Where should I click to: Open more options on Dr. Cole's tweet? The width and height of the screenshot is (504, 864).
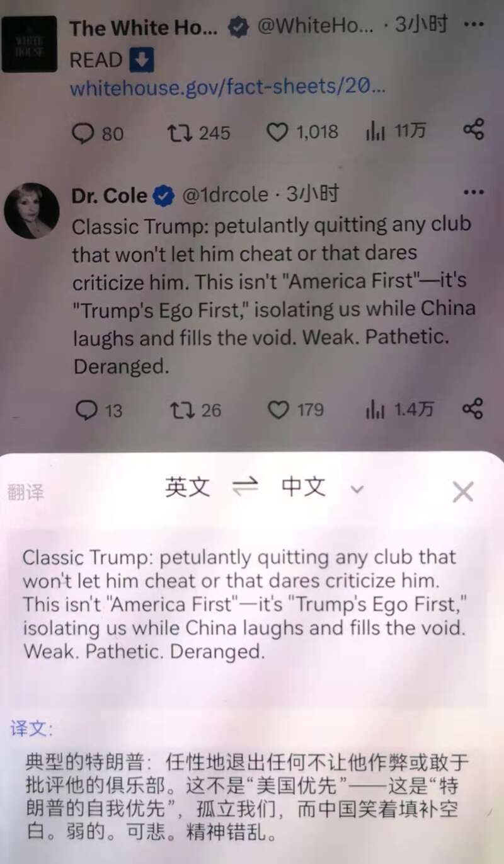pyautogui.click(x=473, y=192)
